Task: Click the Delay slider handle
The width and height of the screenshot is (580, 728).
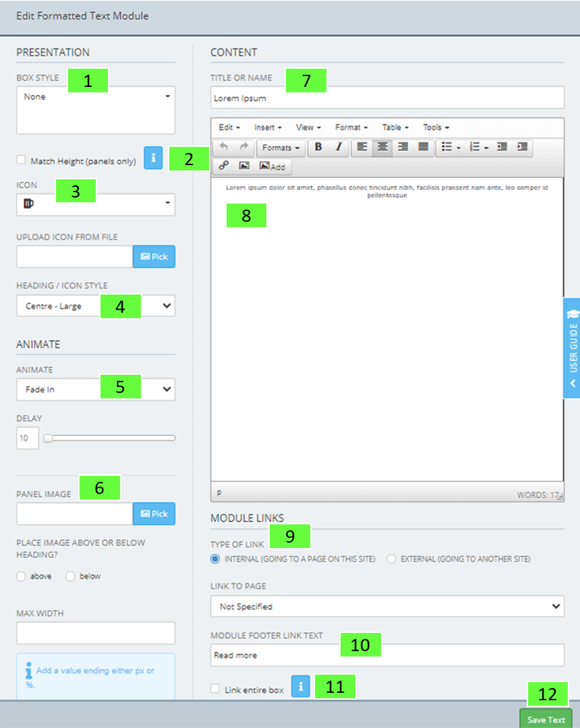Action: (48, 438)
